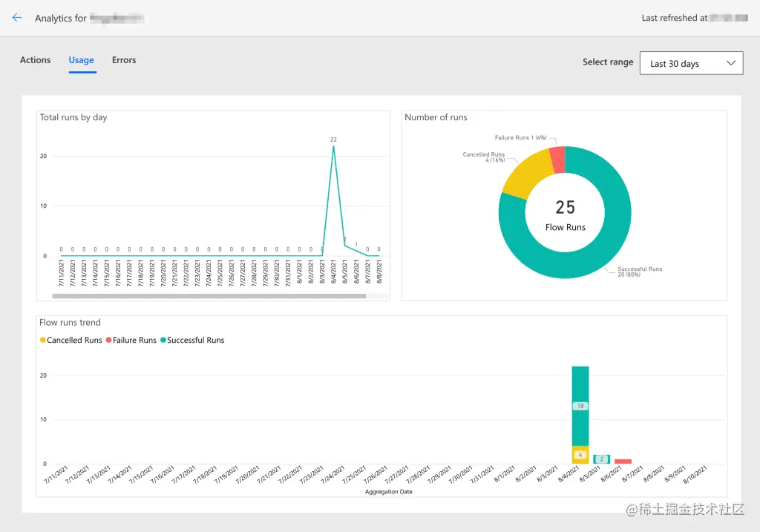Open the Last 30 days range dropdown
This screenshot has height=532, width=760.
691,64
